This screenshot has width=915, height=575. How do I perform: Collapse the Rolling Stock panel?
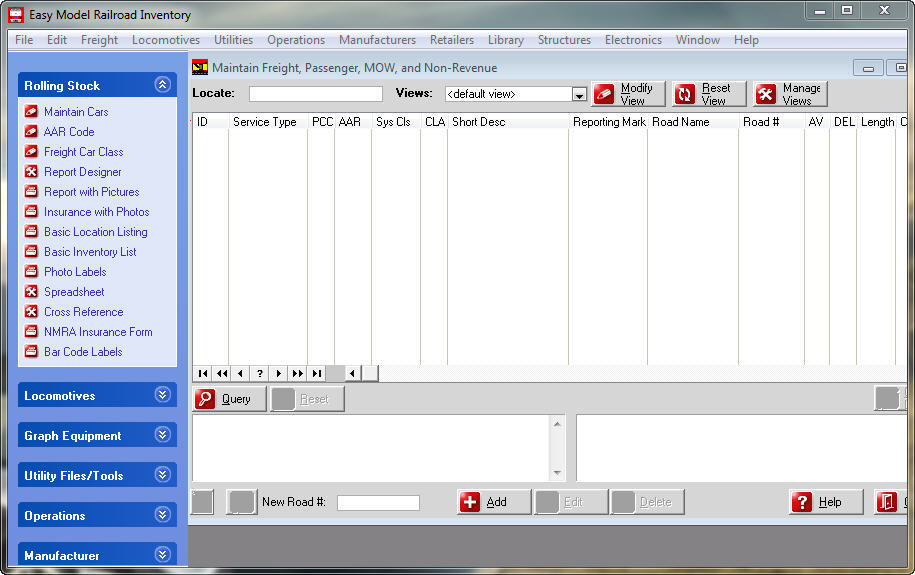(x=162, y=85)
